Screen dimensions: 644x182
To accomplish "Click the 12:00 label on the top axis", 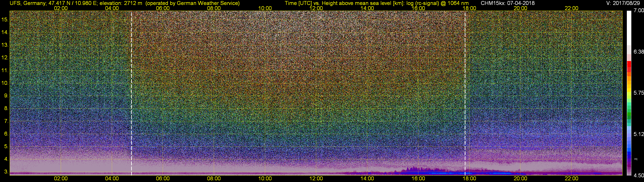I will tap(316, 8).
